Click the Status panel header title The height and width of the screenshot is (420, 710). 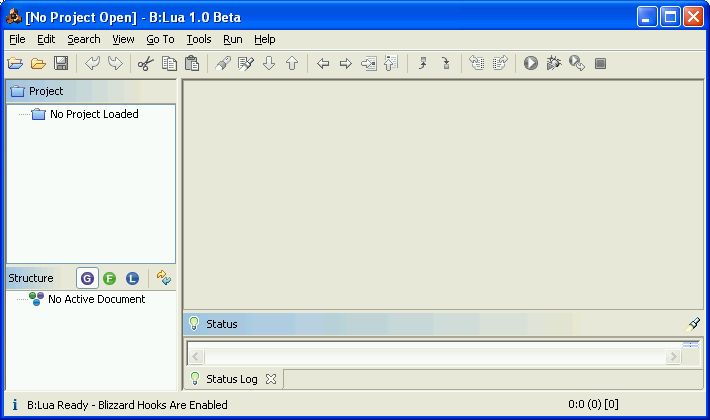coord(221,324)
